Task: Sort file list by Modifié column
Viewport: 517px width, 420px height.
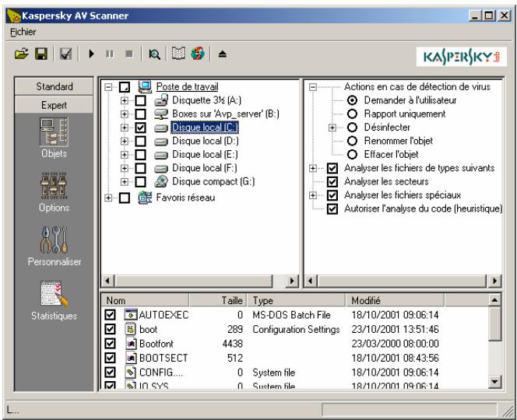Action: [x=395, y=300]
